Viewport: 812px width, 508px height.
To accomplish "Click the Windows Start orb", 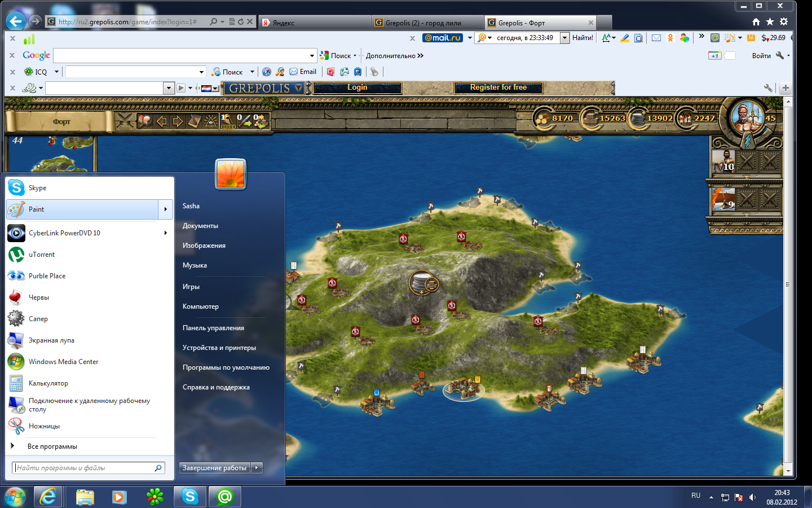I will 15,497.
